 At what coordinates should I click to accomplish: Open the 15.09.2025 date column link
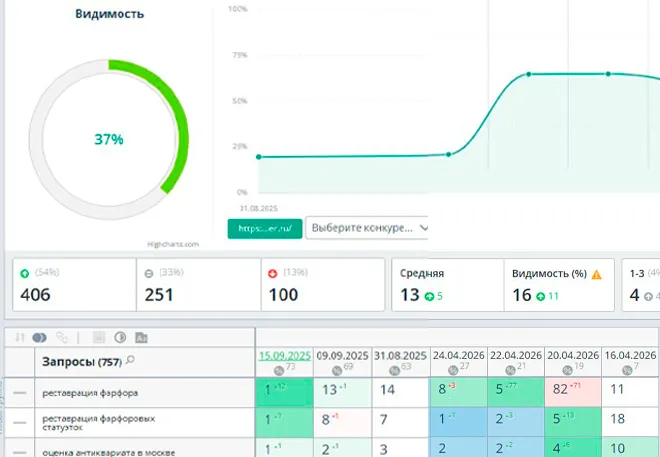285,355
